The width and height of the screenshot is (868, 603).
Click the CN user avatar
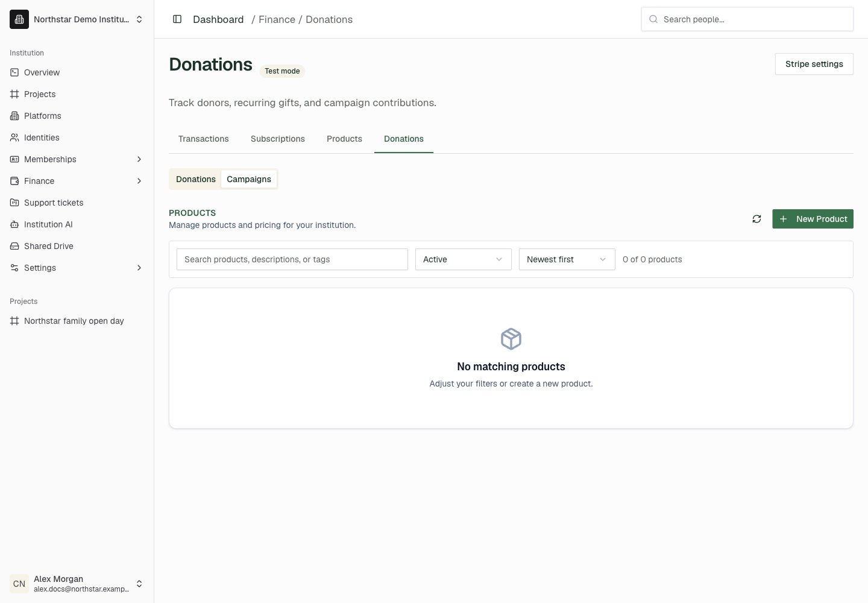click(x=19, y=584)
